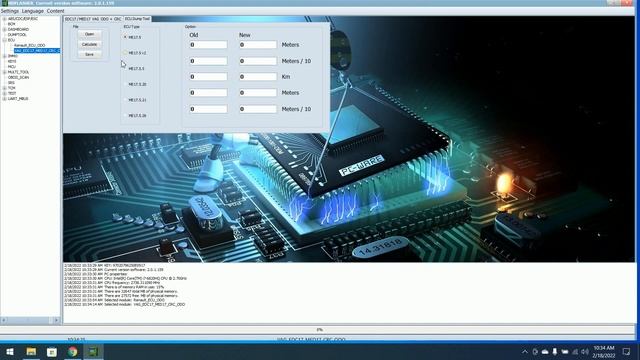This screenshot has width=640, height=360.
Task: Select the BCM tree item
Action: (x=11, y=24)
